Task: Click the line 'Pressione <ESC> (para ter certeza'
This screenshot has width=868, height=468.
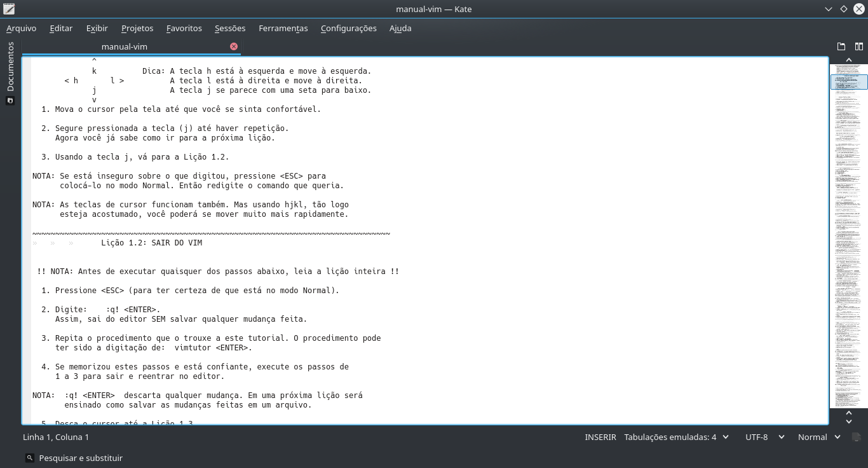Action: click(x=197, y=291)
